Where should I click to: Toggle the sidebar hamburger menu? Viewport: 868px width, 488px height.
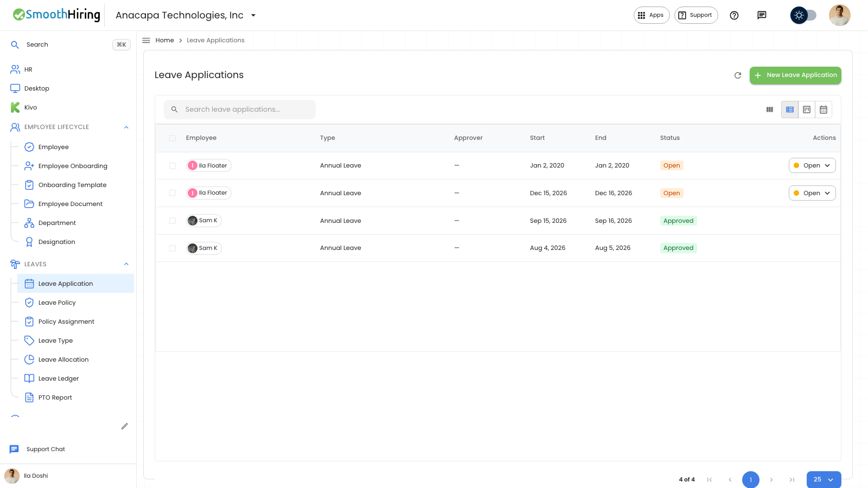[x=146, y=40]
